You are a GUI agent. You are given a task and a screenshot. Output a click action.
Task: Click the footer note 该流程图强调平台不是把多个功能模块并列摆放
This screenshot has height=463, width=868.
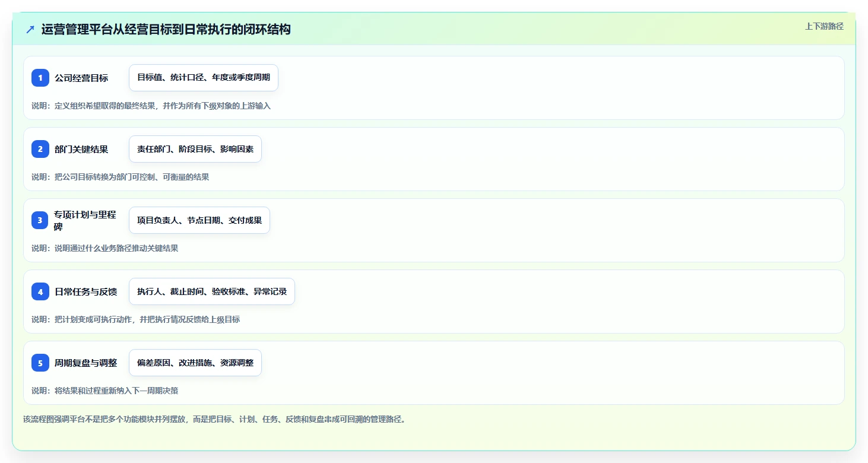[214, 419]
